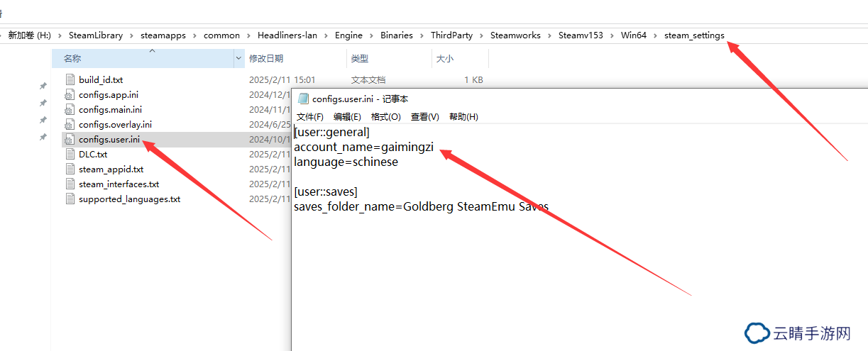
Task: Click the DLC.txt file icon
Action: point(70,155)
